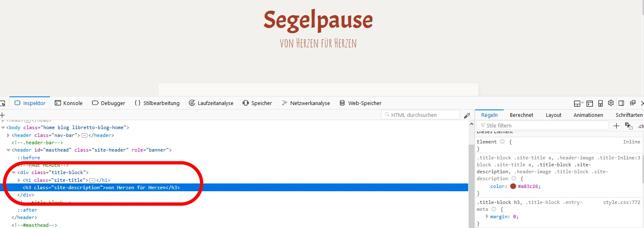Switch to the Konsole tab

pyautogui.click(x=69, y=103)
